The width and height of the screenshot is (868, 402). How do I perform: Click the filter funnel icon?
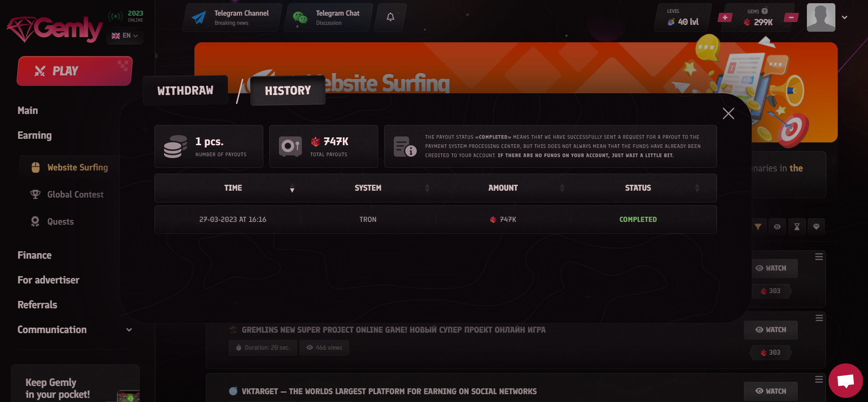(x=758, y=226)
